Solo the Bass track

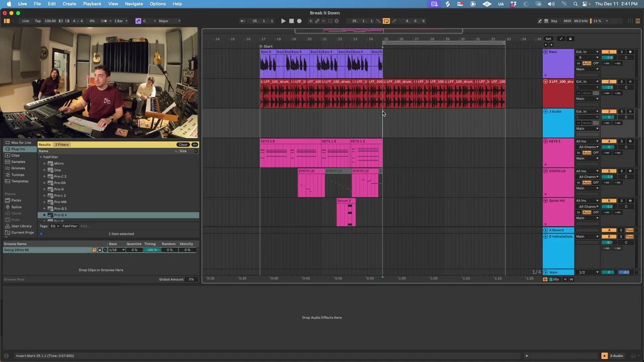click(621, 52)
